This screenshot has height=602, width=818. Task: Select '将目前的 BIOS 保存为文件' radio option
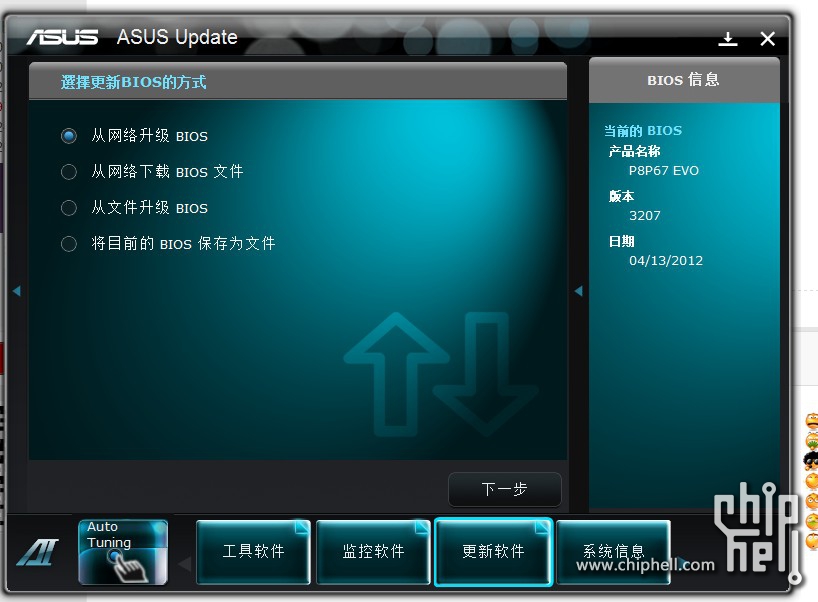point(69,244)
